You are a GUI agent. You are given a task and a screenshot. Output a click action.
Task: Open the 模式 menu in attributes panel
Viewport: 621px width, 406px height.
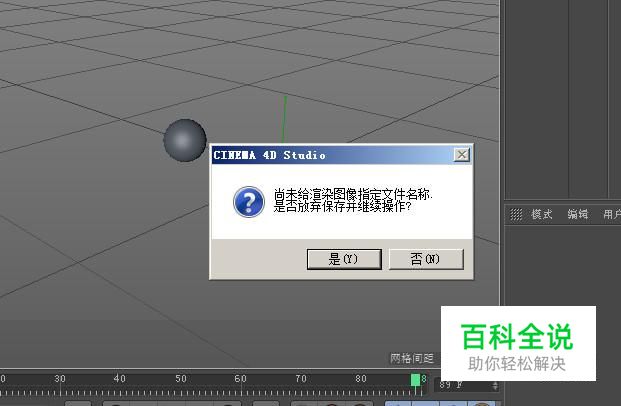(541, 214)
